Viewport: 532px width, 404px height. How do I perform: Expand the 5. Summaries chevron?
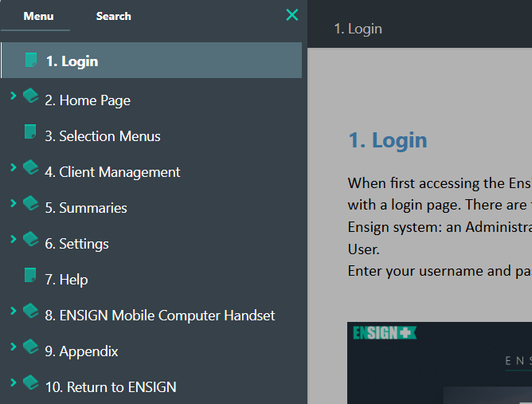pyautogui.click(x=14, y=203)
